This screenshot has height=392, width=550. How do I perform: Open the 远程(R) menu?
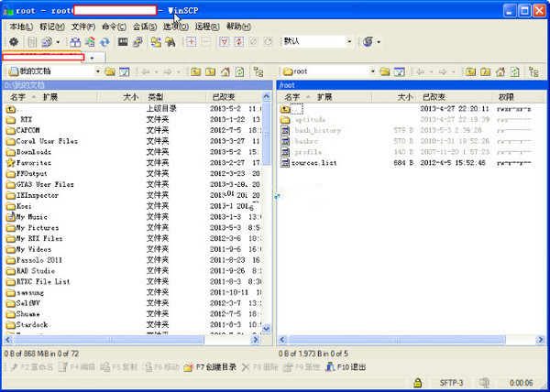coord(207,27)
